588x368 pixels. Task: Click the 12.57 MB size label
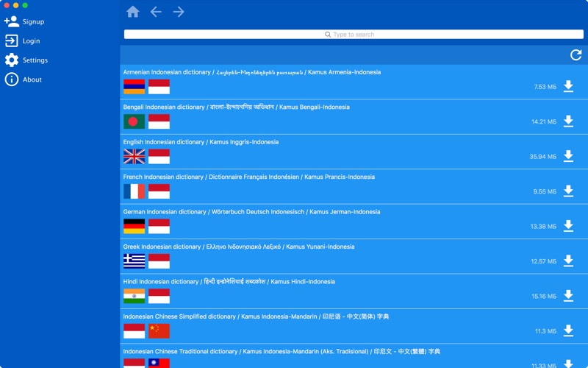tap(544, 261)
